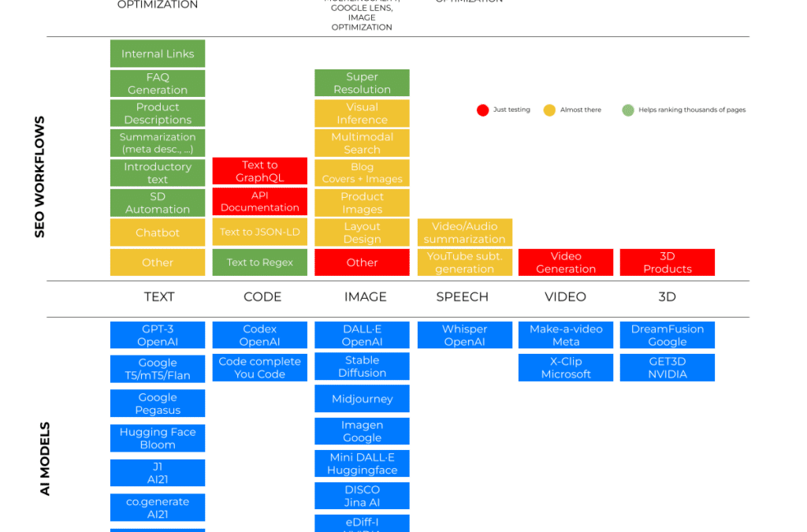Select the Video Generation box
807x532 pixels.
click(566, 262)
